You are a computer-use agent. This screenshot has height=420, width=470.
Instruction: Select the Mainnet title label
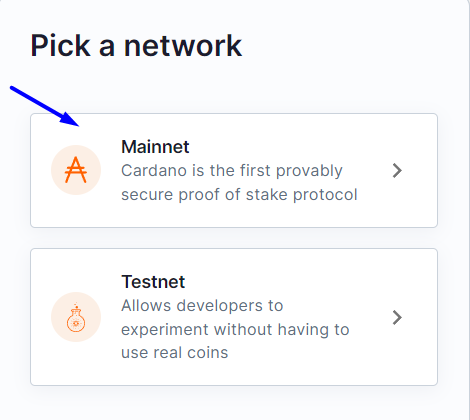click(x=155, y=147)
